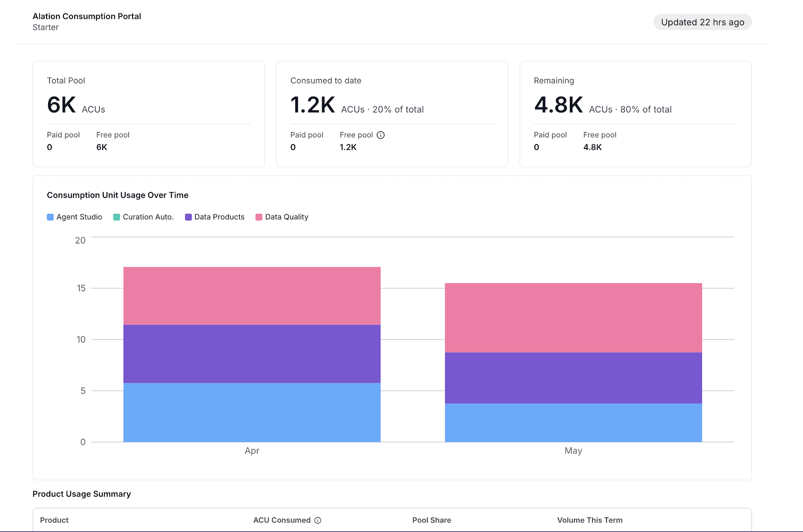The image size is (803, 532).
Task: Select the May Data Quality bar segment
Action: pyautogui.click(x=573, y=318)
